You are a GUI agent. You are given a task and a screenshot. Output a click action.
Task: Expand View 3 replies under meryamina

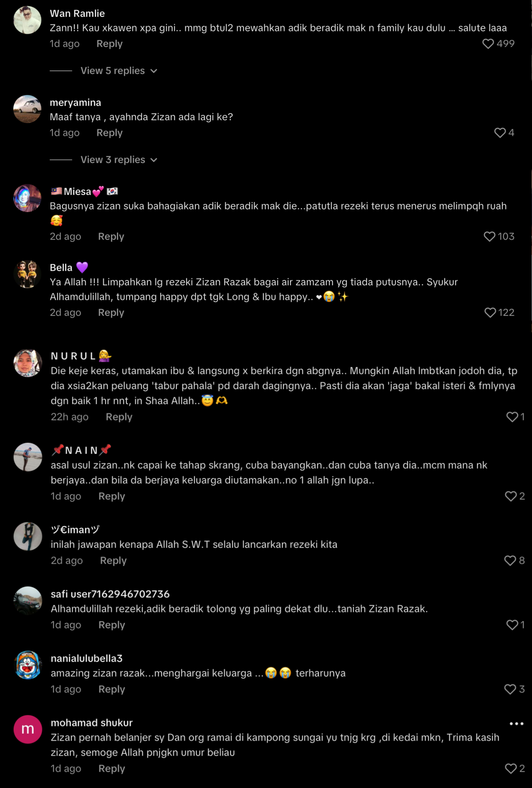coord(118,160)
